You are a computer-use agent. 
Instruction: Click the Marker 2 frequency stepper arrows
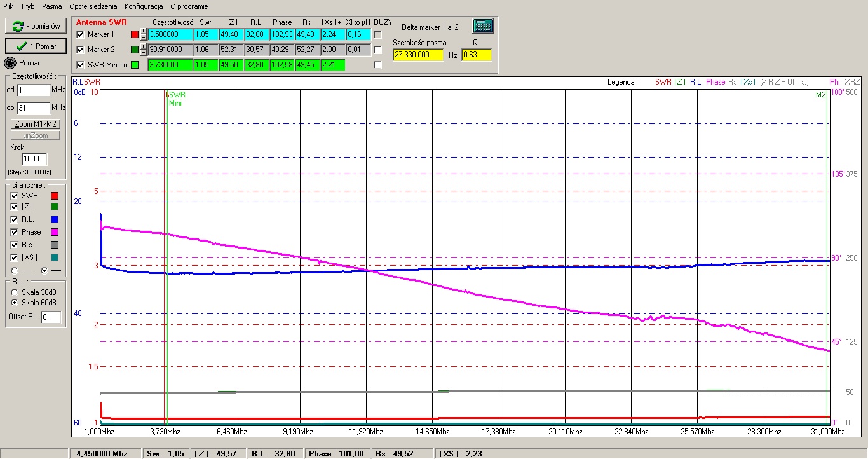(x=144, y=50)
